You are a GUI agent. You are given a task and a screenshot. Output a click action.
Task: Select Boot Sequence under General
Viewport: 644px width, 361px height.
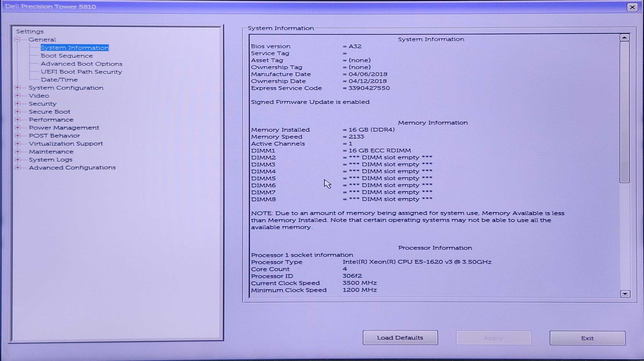pyautogui.click(x=68, y=55)
